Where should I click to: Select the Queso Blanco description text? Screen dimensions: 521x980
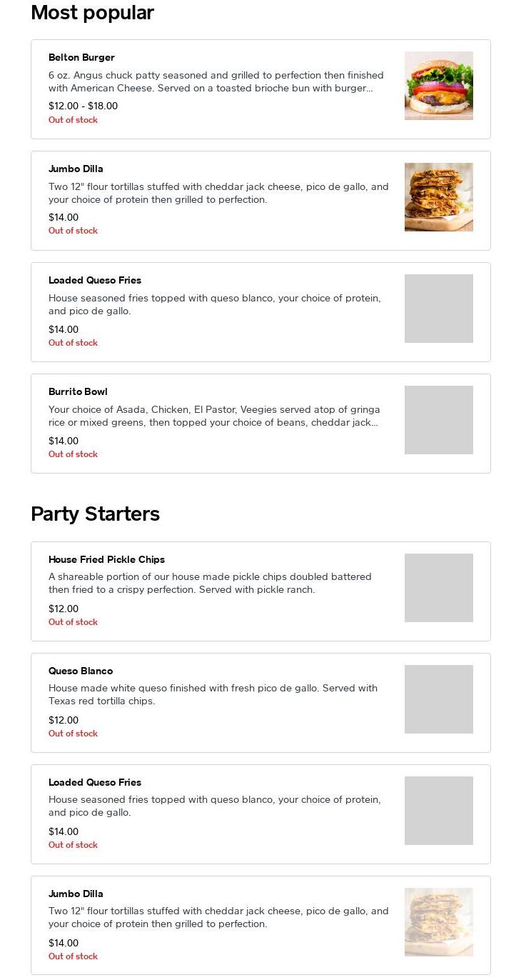click(213, 694)
